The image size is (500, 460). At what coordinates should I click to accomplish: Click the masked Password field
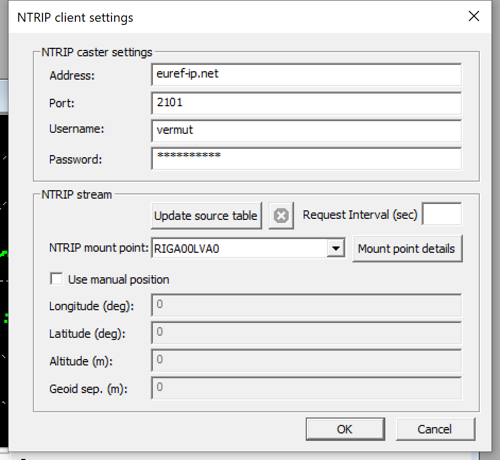click(x=306, y=159)
